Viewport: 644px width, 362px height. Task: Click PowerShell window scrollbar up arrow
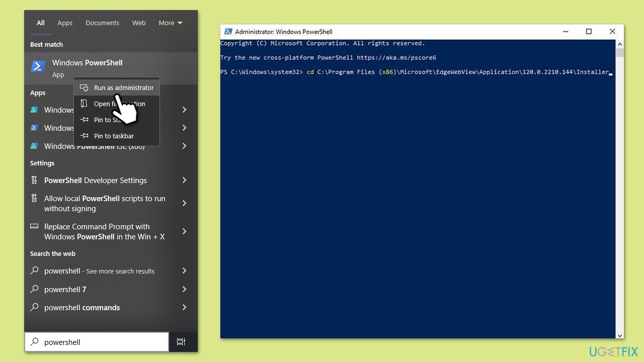point(620,44)
